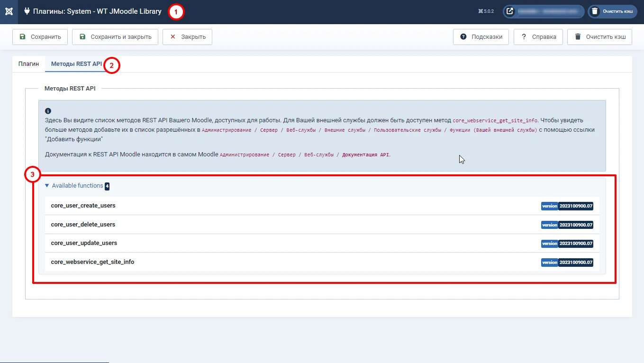Open the Методы REST API tab
This screenshot has width=644, height=363.
(x=76, y=64)
